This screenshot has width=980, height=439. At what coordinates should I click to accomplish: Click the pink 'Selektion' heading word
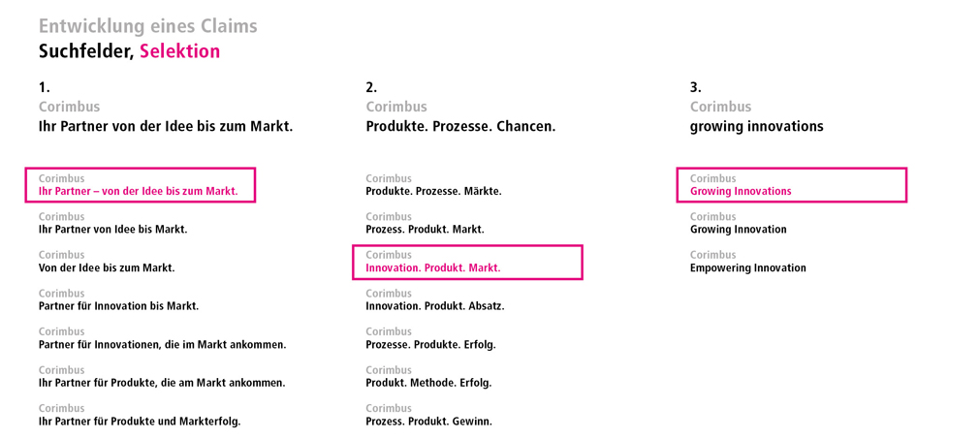coord(180,51)
